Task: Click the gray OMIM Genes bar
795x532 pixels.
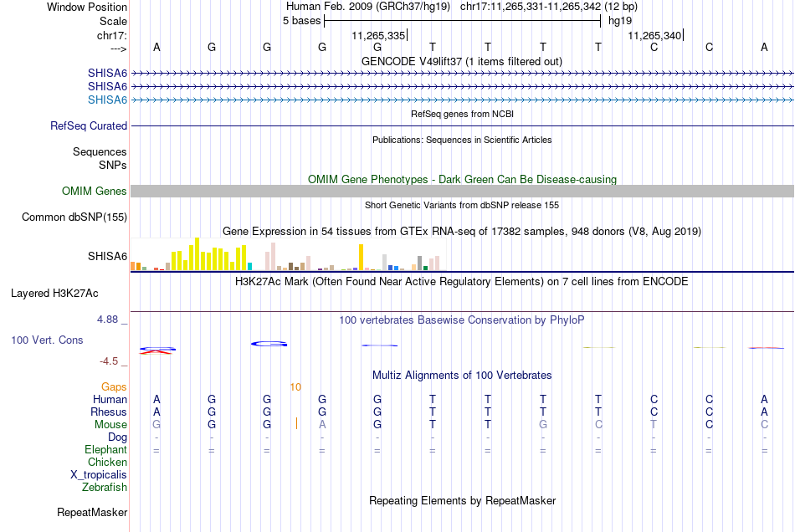Action: [462, 191]
